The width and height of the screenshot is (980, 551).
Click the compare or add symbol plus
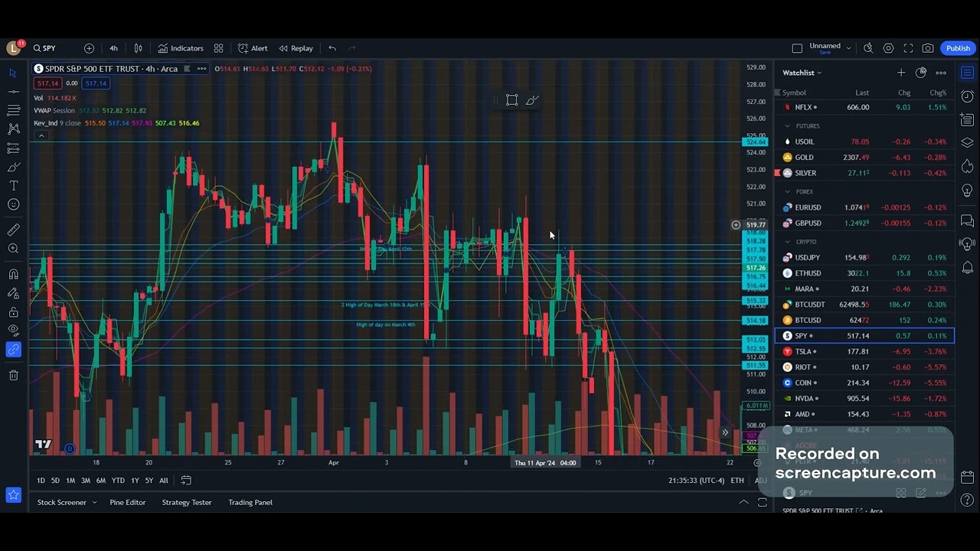tap(89, 48)
